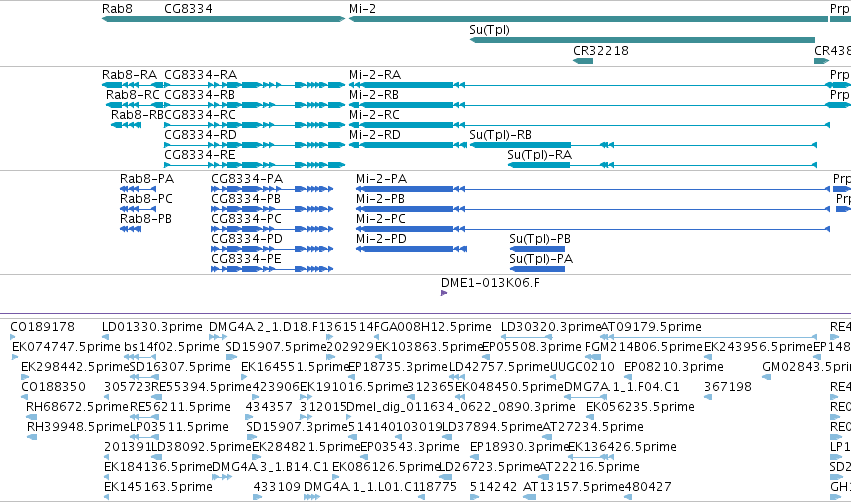Image resolution: width=851 pixels, height=502 pixels.
Task: Select EST EK298442.5prime
Action: click(x=75, y=367)
